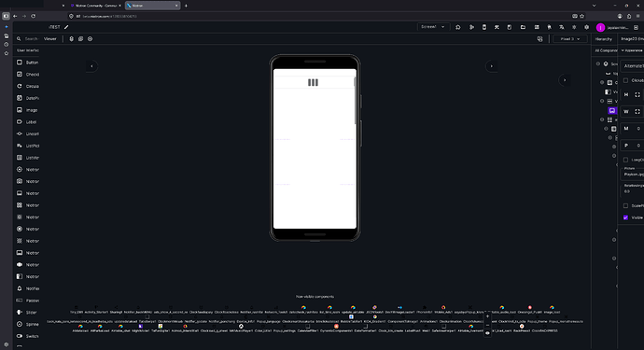The height and width of the screenshot is (350, 644).
Task: Click the browser reload button
Action: [34, 16]
